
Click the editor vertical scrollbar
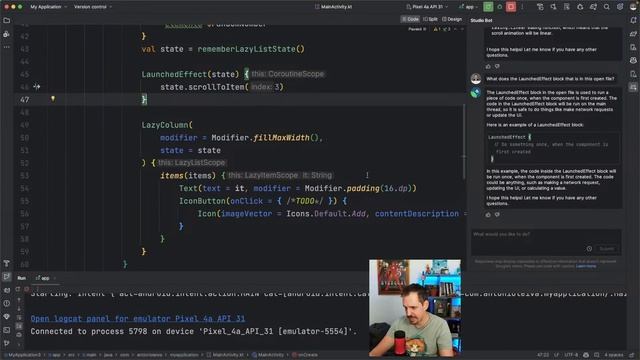pos(463,141)
